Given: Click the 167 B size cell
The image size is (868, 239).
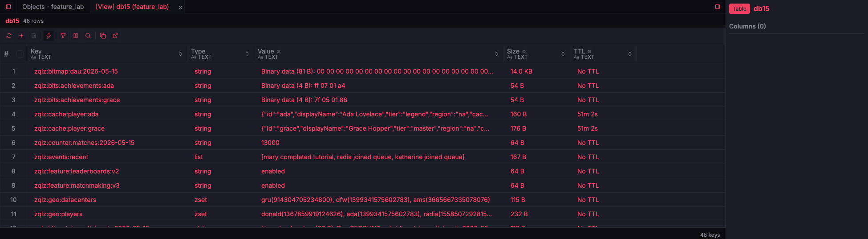Looking at the screenshot, I should coord(518,157).
